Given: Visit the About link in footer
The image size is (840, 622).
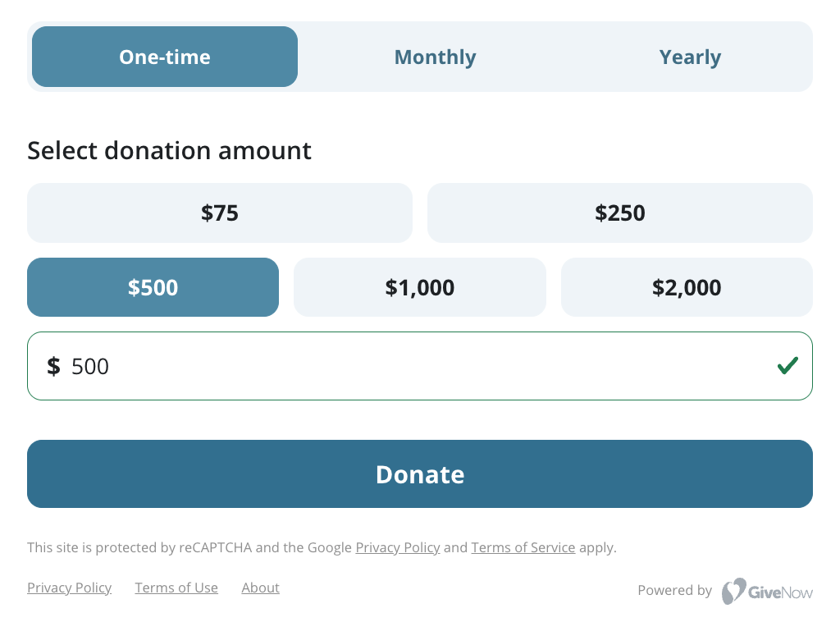Looking at the screenshot, I should pyautogui.click(x=260, y=588).
